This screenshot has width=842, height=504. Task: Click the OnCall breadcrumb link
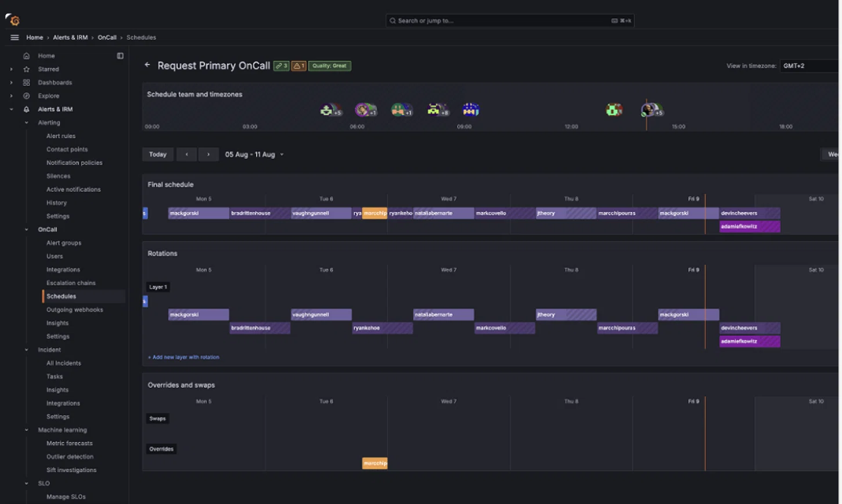coord(107,37)
